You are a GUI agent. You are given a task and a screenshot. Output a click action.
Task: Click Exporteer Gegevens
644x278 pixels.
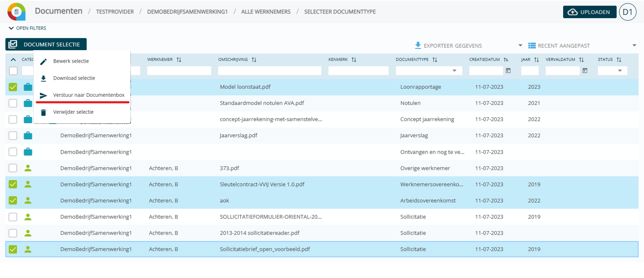[x=448, y=45]
